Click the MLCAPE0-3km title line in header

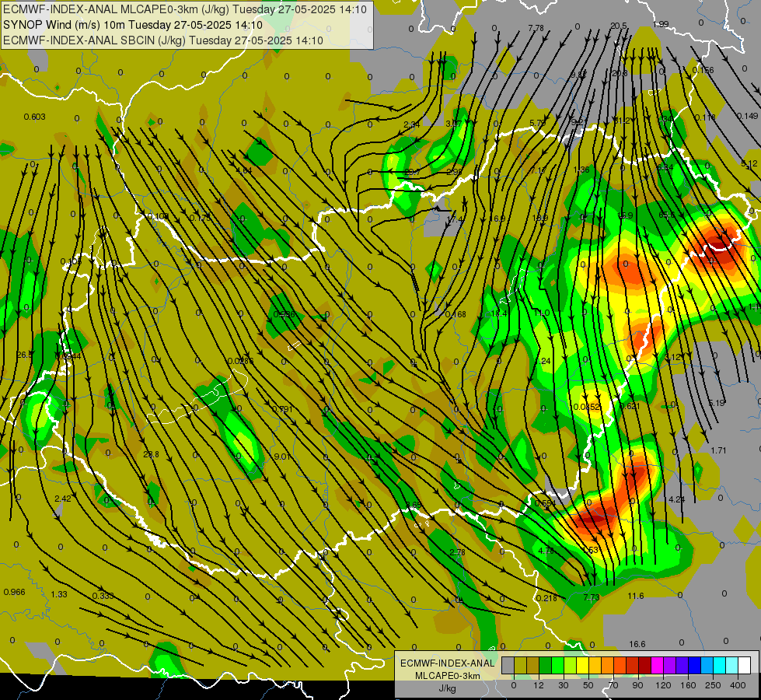pos(185,9)
